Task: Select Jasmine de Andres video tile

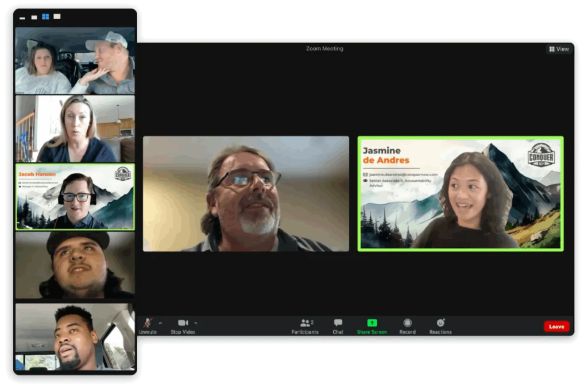Action: pyautogui.click(x=461, y=194)
